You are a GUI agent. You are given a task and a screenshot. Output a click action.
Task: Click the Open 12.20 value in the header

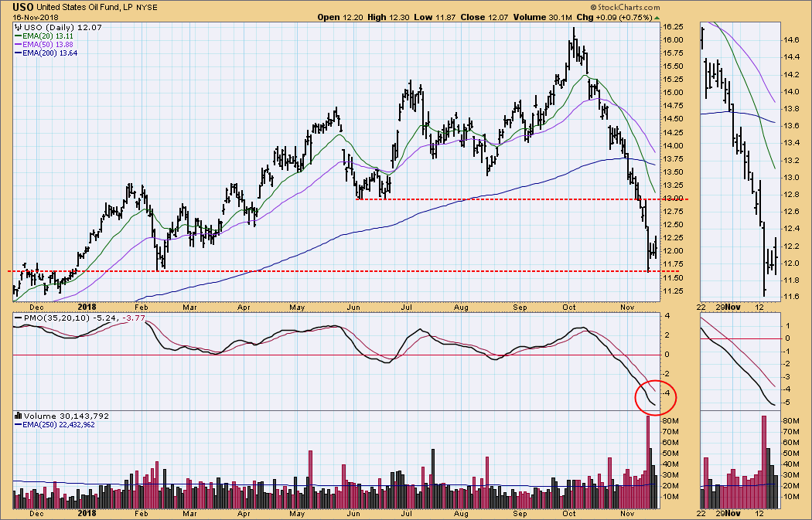tap(340, 17)
